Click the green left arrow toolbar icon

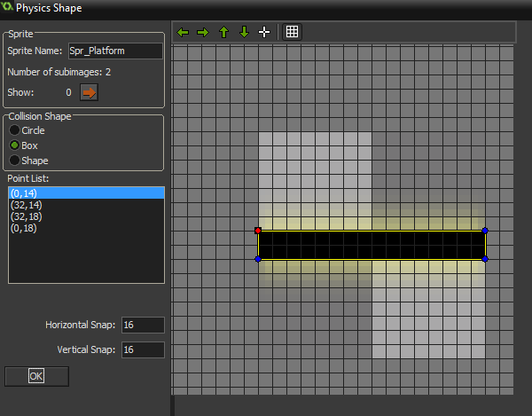(184, 32)
